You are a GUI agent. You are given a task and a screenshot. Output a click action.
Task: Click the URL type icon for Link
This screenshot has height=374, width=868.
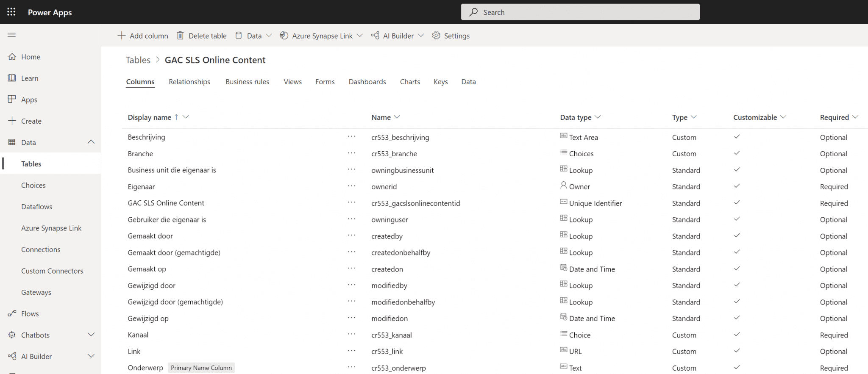[x=564, y=350]
